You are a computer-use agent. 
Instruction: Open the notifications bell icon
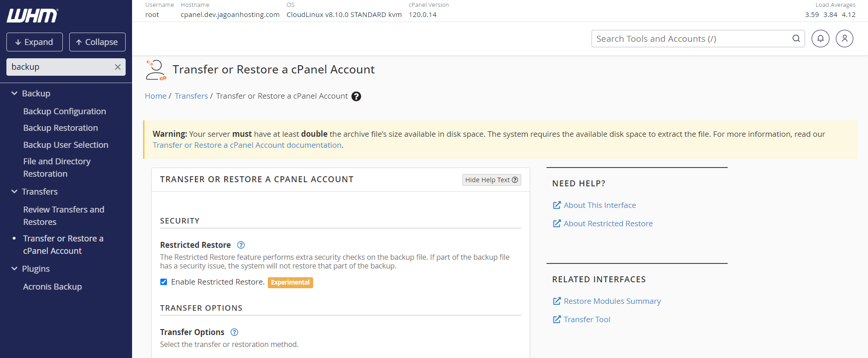coord(820,39)
